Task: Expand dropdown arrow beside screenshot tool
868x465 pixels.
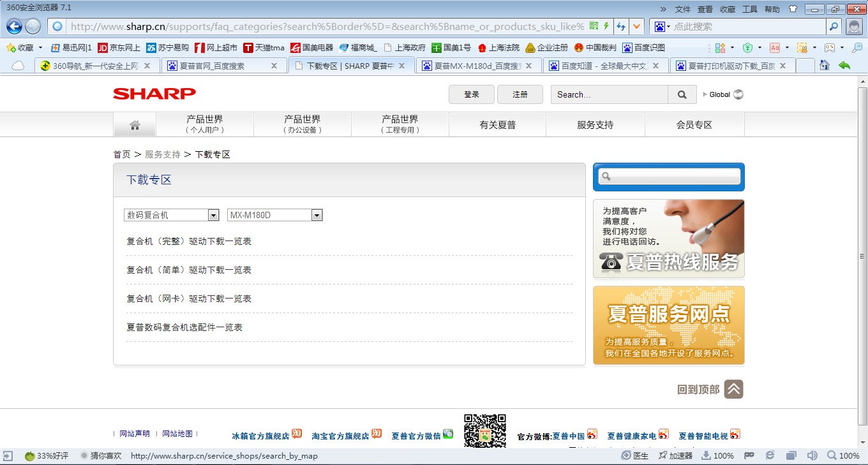Action: tap(814, 48)
